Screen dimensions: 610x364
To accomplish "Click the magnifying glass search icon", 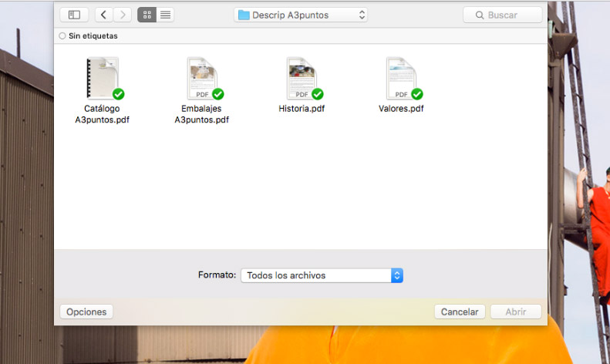I will (480, 15).
